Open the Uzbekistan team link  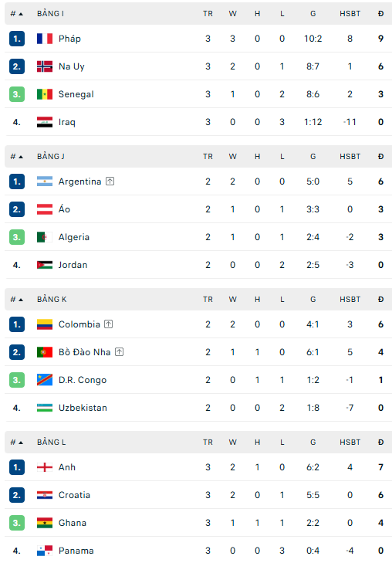(x=83, y=408)
